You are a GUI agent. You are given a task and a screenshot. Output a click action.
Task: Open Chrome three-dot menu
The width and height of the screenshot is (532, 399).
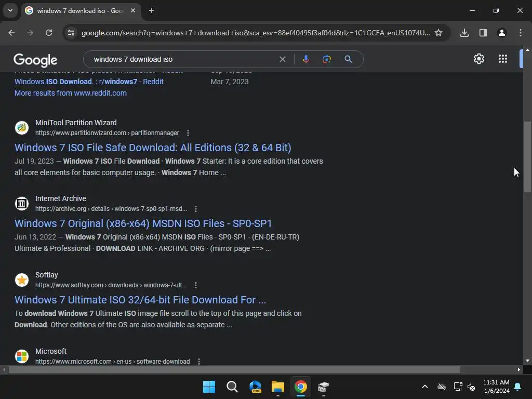point(521,33)
